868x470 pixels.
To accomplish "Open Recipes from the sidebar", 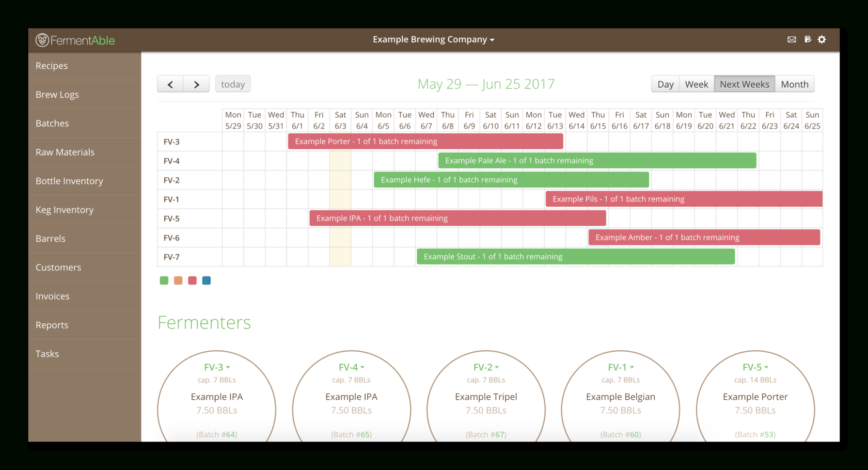I will 51,65.
